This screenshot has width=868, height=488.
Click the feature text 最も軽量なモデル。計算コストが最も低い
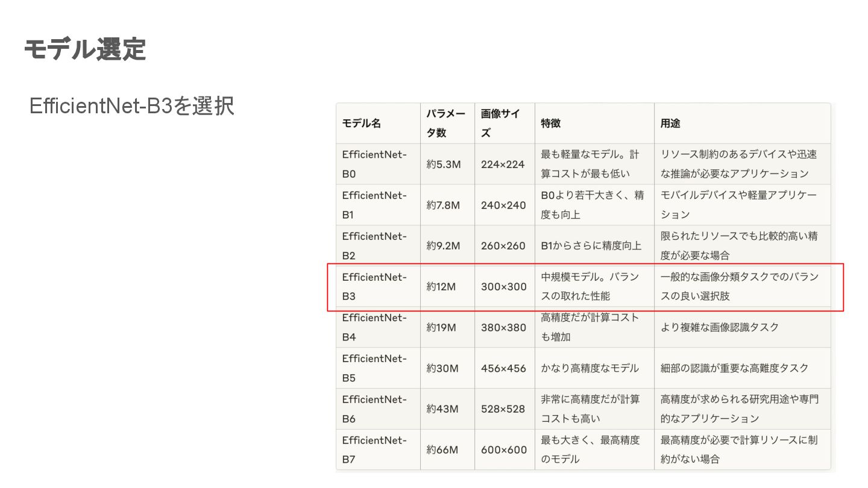pos(590,164)
